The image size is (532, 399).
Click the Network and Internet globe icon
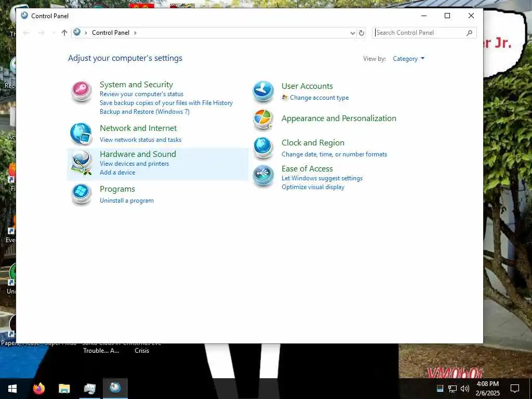[x=81, y=134]
